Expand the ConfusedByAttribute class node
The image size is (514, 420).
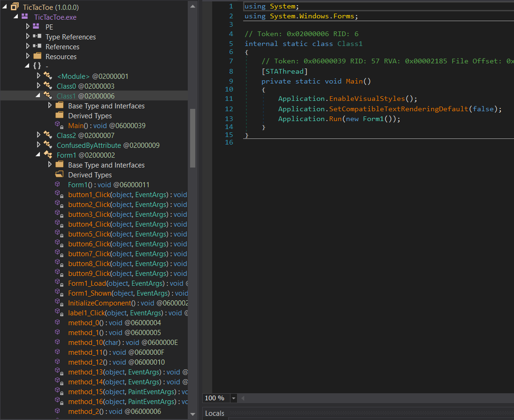39,145
